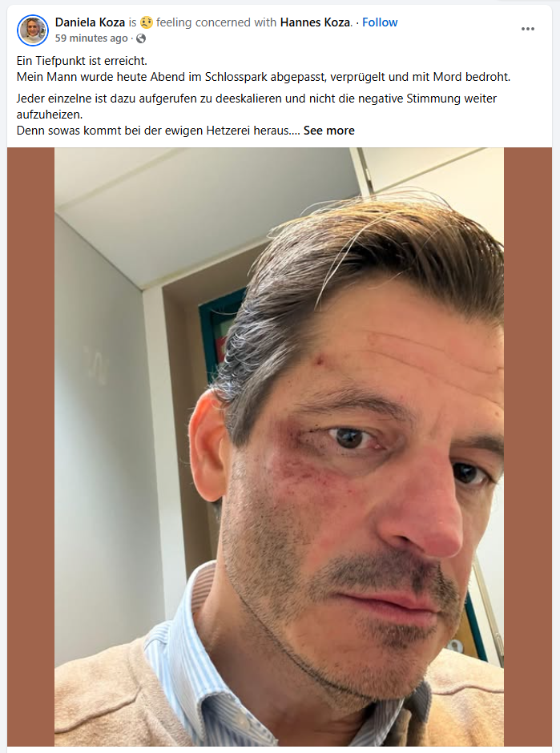560x753 pixels.
Task: Click the left brown bar beside photo
Action: 30,447
